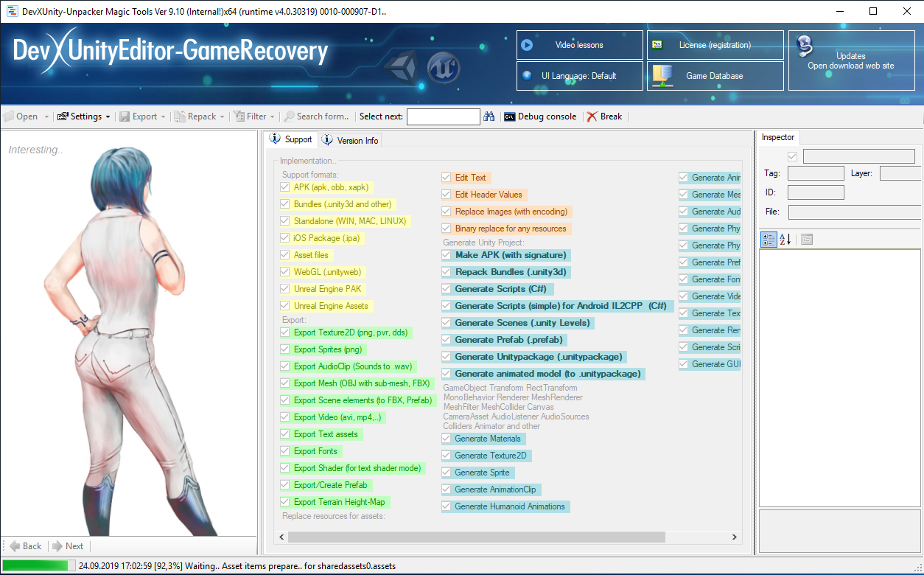The width and height of the screenshot is (924, 575).
Task: Click the Next arrow icon
Action: tap(57, 546)
